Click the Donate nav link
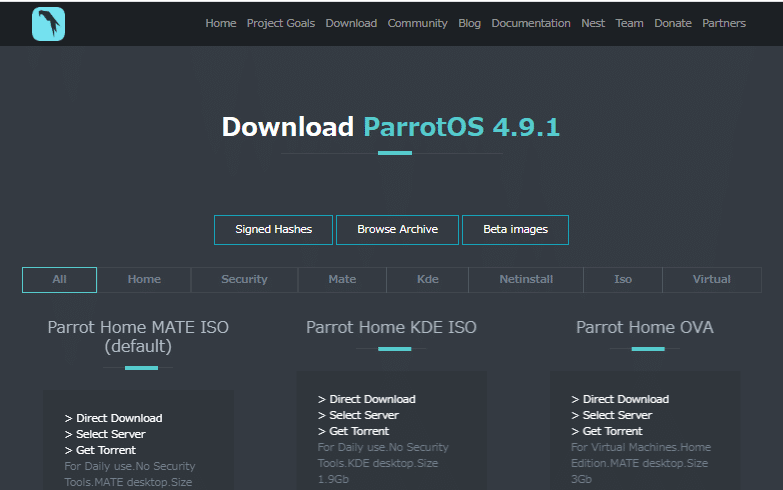Viewport: 783px width, 490px height. click(x=673, y=23)
